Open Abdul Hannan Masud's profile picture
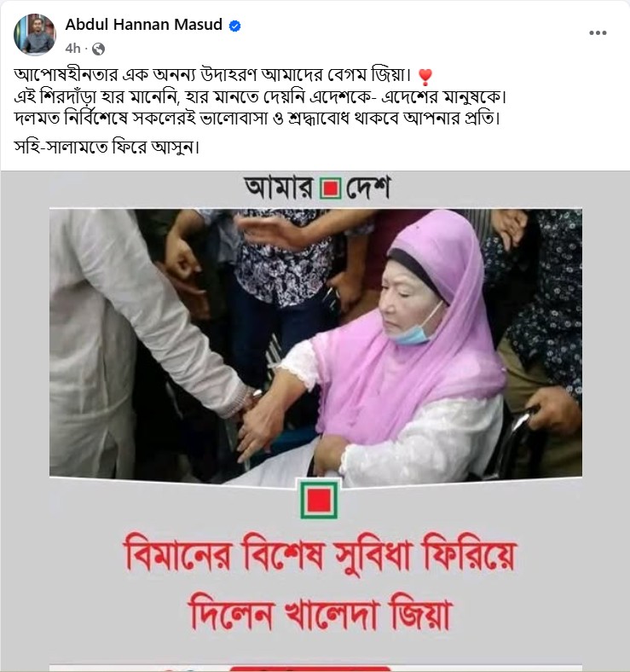 click(35, 35)
